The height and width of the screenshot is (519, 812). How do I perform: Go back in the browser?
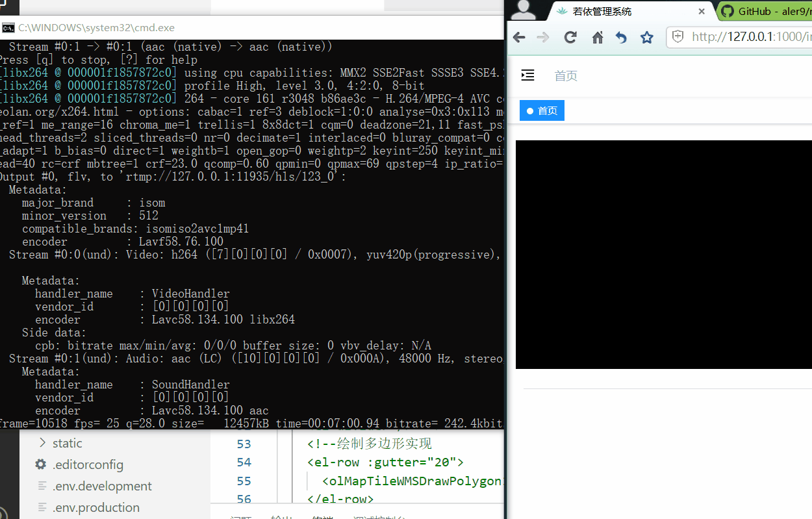tap(518, 38)
